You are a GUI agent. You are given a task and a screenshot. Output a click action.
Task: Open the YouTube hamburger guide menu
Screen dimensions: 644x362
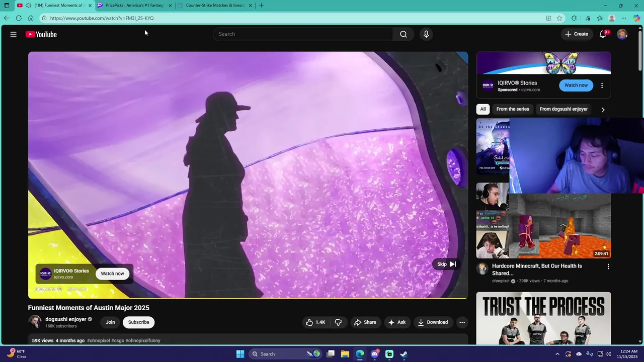(14, 34)
